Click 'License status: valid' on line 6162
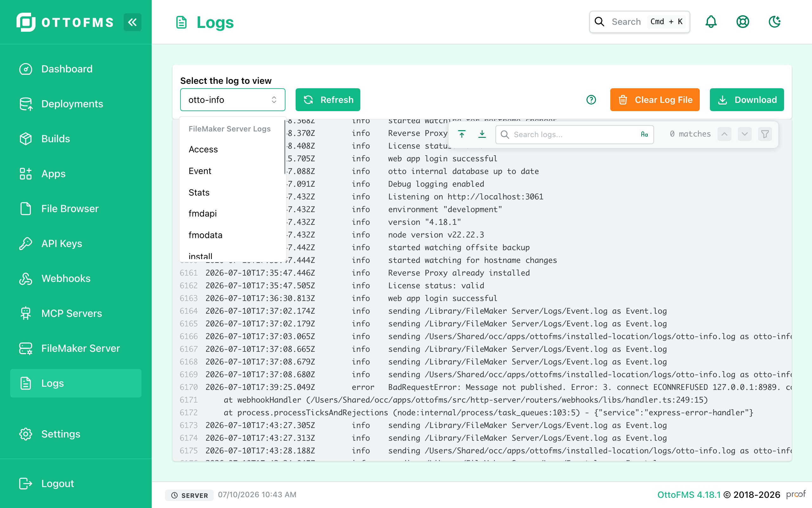 point(436,285)
